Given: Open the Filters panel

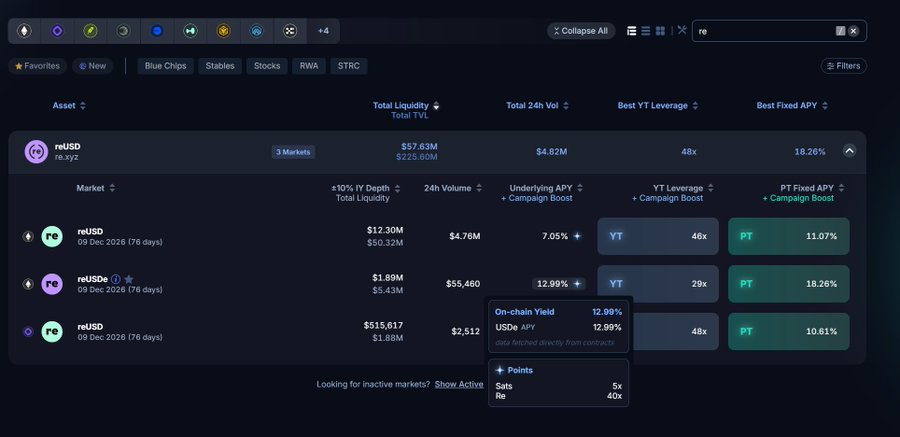Looking at the screenshot, I should click(x=843, y=66).
